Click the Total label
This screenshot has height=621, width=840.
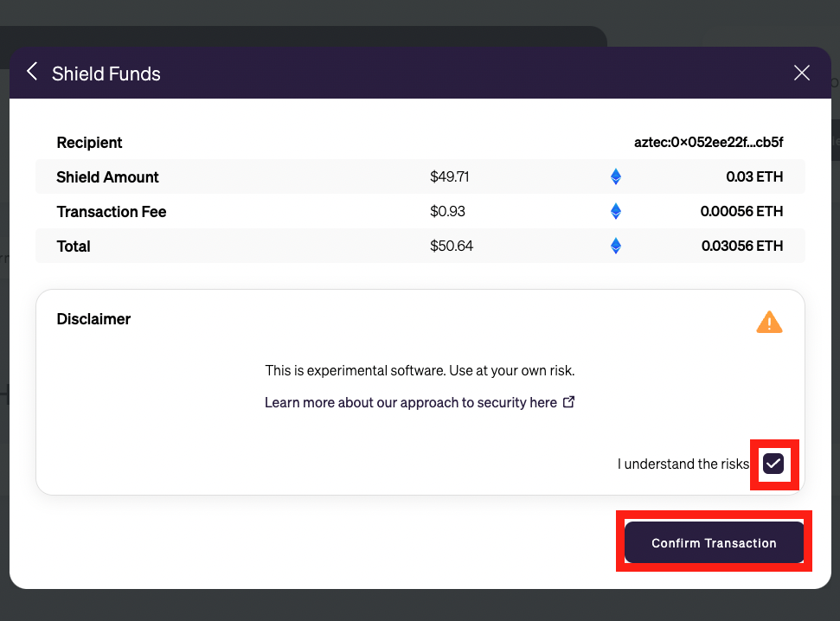(x=74, y=246)
